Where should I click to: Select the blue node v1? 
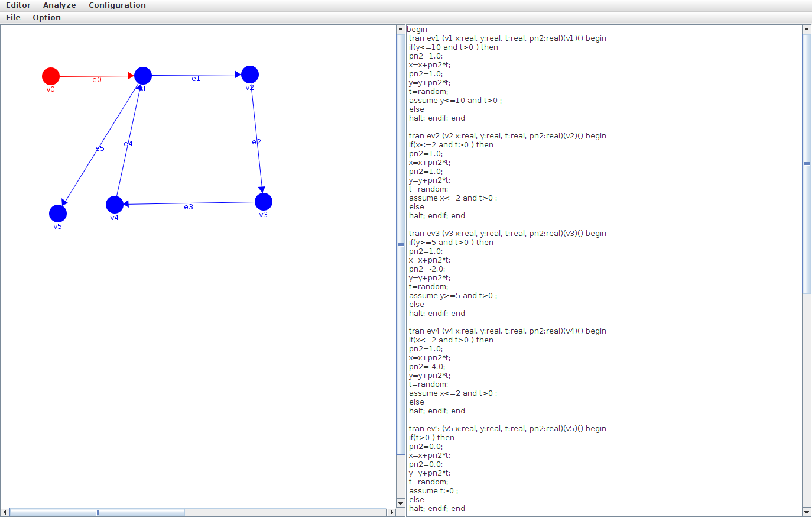pyautogui.click(x=143, y=76)
